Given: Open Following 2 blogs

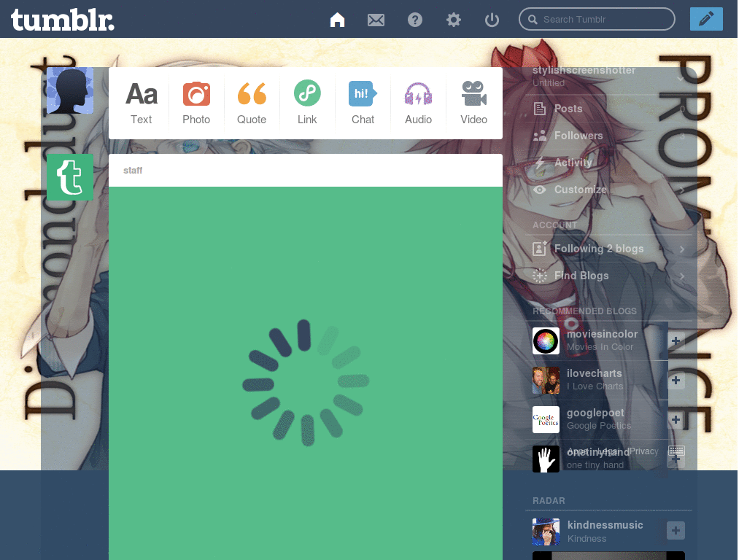Looking at the screenshot, I should 609,249.
